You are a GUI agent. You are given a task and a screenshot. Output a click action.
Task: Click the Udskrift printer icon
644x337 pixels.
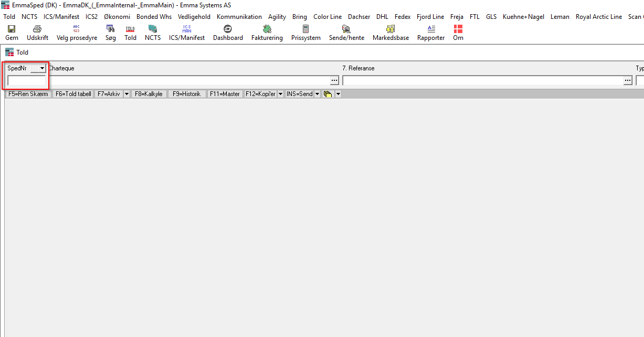pos(37,29)
